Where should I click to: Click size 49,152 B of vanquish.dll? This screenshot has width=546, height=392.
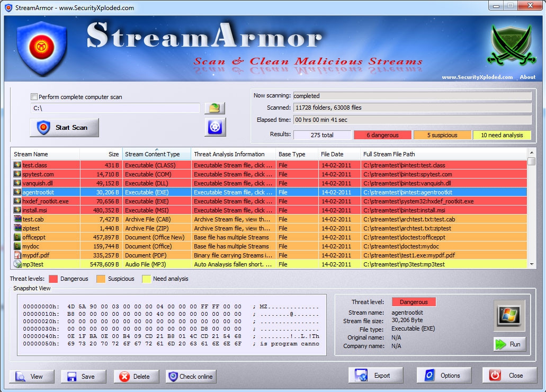pyautogui.click(x=108, y=183)
